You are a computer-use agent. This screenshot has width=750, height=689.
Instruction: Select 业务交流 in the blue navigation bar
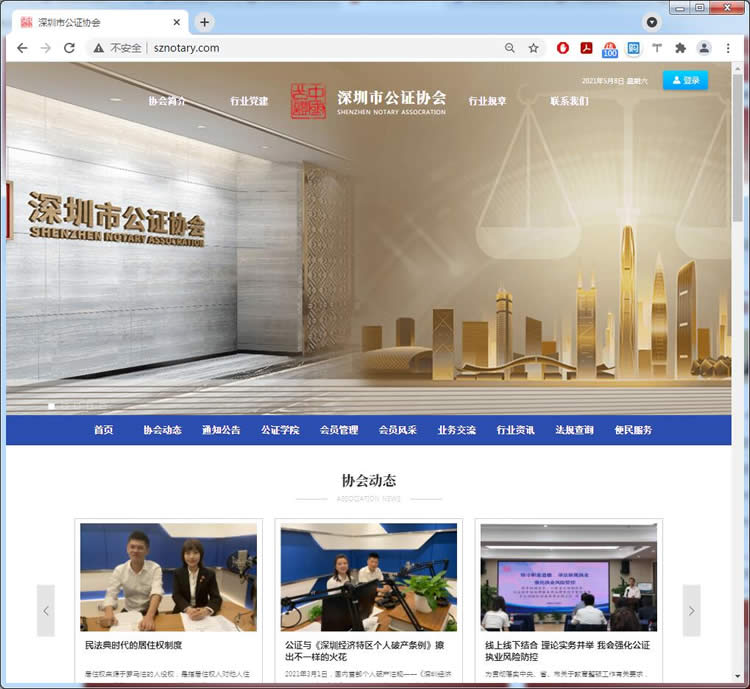click(x=457, y=430)
